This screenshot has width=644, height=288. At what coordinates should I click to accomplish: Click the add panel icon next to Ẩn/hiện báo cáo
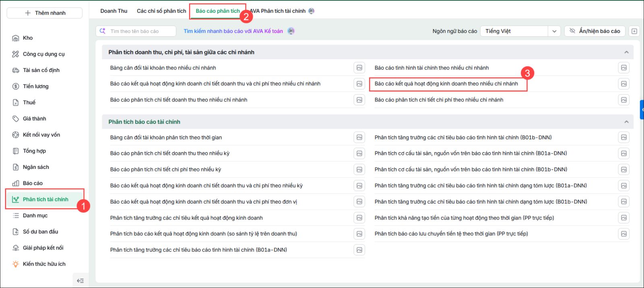pyautogui.click(x=634, y=31)
